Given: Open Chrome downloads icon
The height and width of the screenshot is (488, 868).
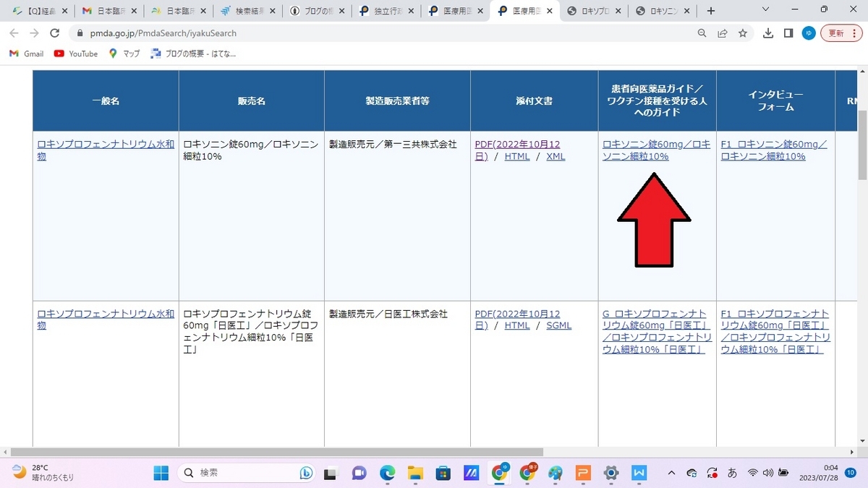Looking at the screenshot, I should point(768,33).
